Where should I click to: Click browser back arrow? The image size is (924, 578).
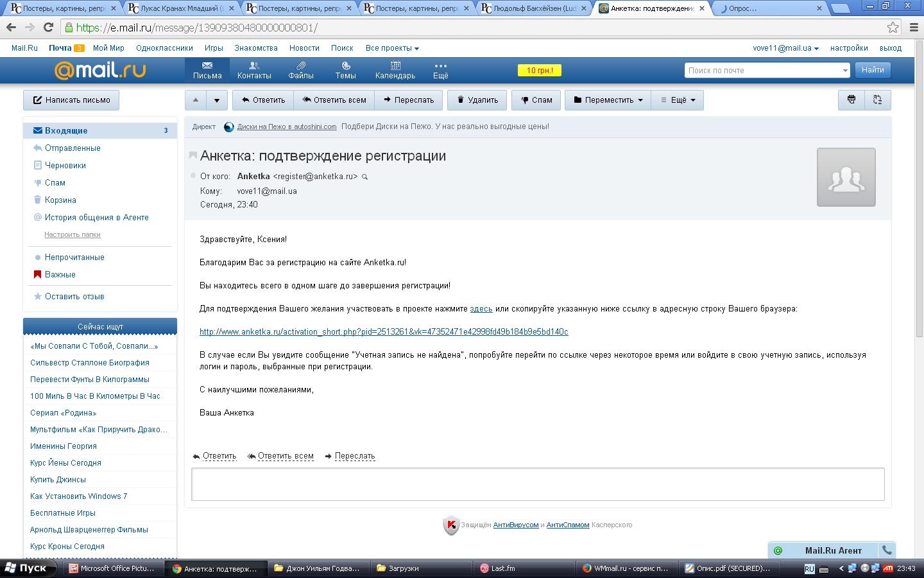11,28
